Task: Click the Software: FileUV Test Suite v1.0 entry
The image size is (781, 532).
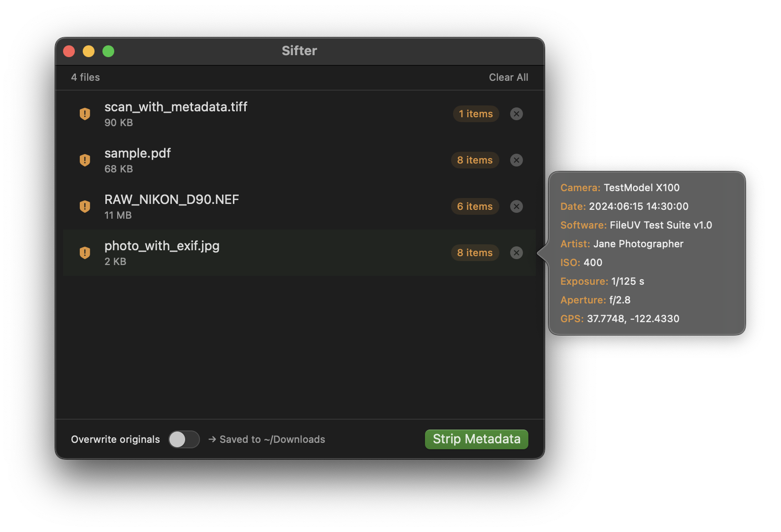Action: click(x=636, y=225)
